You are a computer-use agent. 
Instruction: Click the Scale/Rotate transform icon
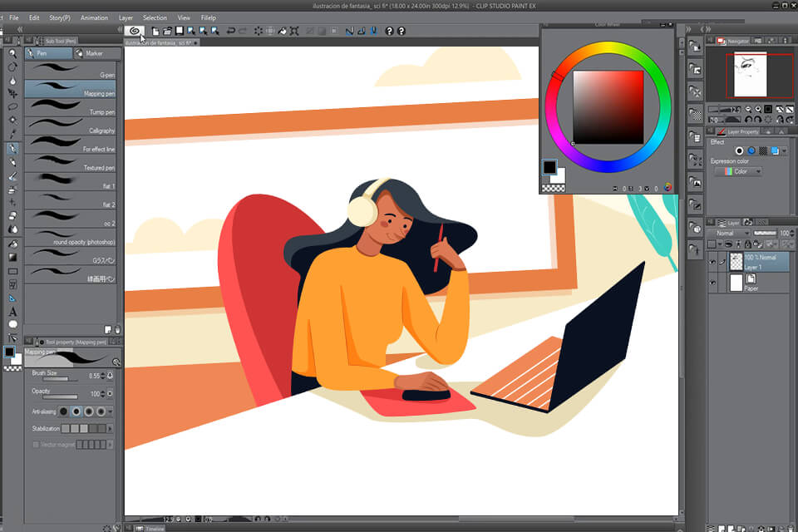coord(294,31)
